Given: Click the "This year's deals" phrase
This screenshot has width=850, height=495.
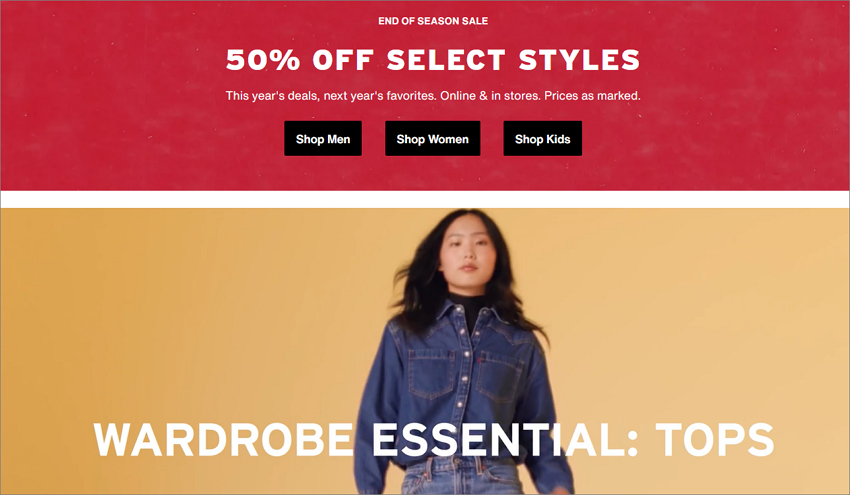Looking at the screenshot, I should [x=272, y=96].
